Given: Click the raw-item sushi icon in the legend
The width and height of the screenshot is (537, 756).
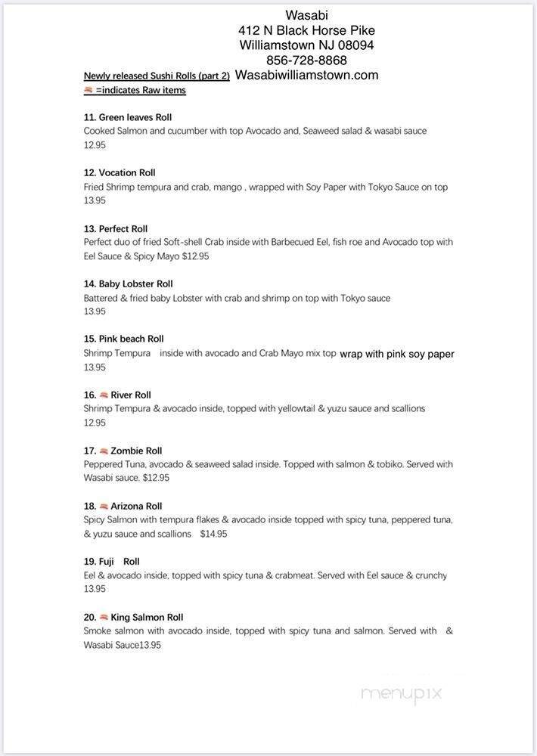Looking at the screenshot, I should pyautogui.click(x=88, y=90).
